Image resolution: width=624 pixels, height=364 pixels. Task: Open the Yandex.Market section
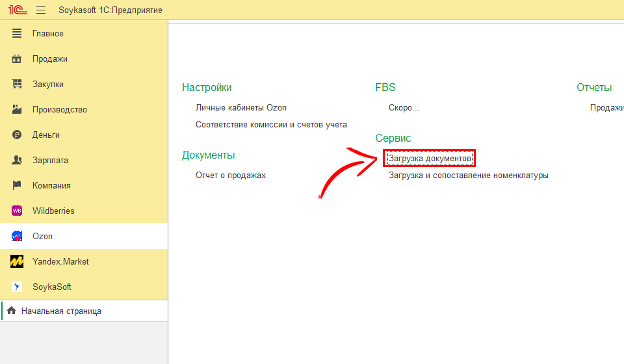click(x=84, y=261)
